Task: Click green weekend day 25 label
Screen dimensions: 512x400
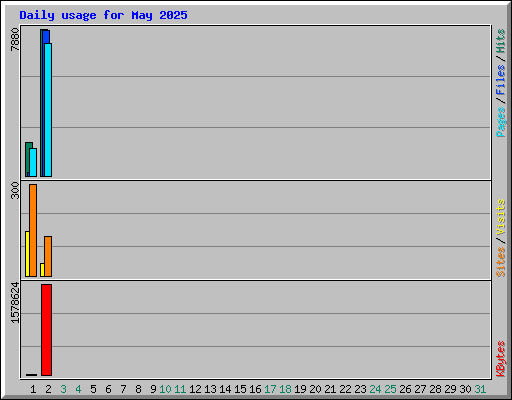Action: [x=390, y=389]
